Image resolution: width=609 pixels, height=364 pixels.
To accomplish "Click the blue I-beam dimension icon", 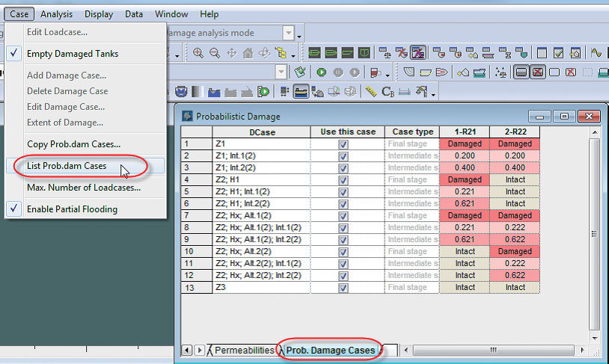I will coord(404,92).
